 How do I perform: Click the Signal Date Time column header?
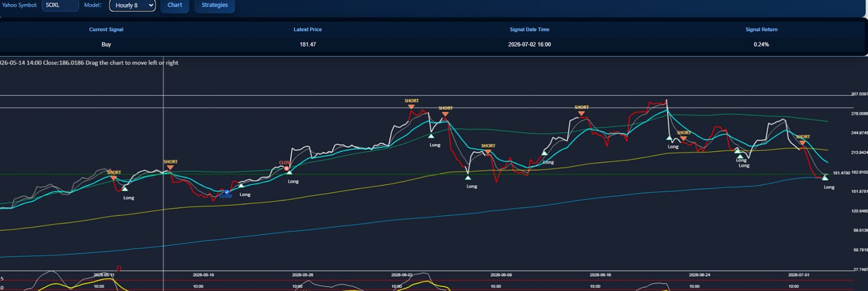coord(530,29)
